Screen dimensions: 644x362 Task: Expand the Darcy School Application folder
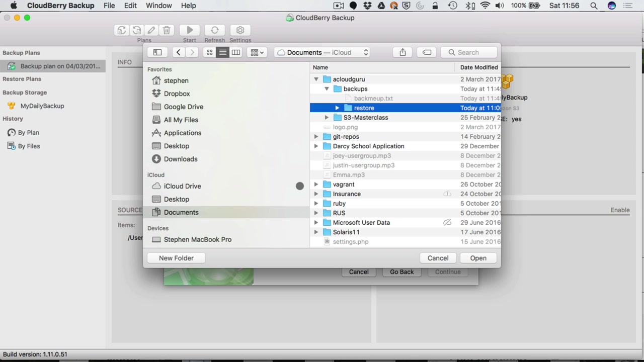coord(316,146)
